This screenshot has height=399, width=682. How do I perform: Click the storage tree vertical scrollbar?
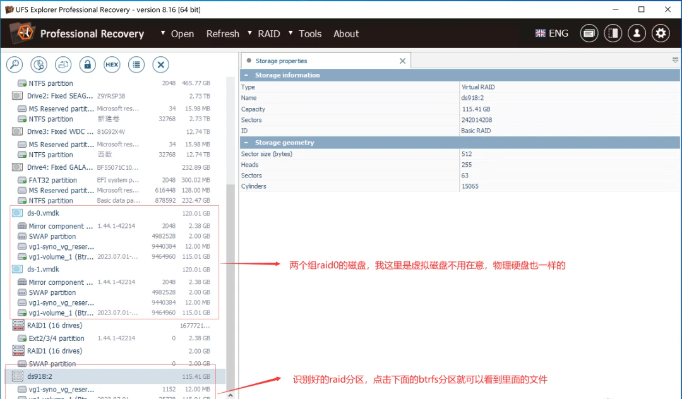[x=231, y=287]
